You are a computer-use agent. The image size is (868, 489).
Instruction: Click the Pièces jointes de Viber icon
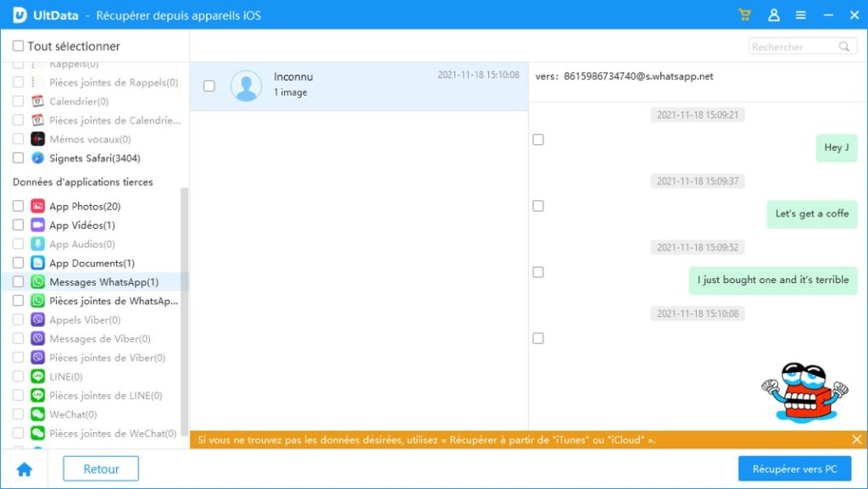(x=37, y=358)
